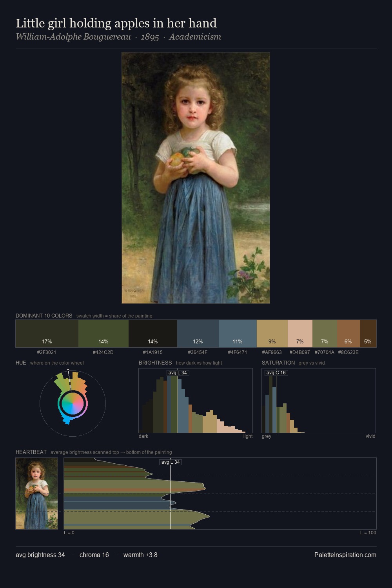This screenshot has width=392, height=588.
Task: Click the small painting thumbnail beside Heartbeat chart
Action: (x=36, y=494)
